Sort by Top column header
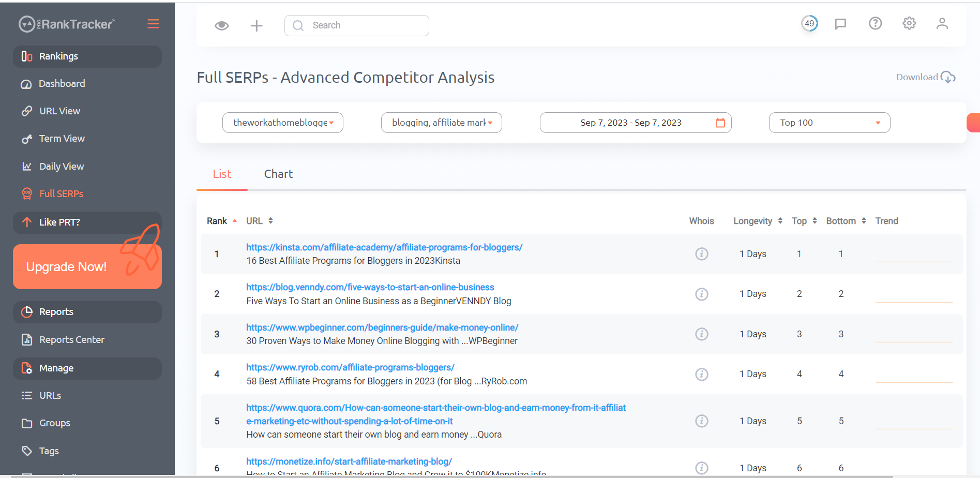 [x=804, y=221]
